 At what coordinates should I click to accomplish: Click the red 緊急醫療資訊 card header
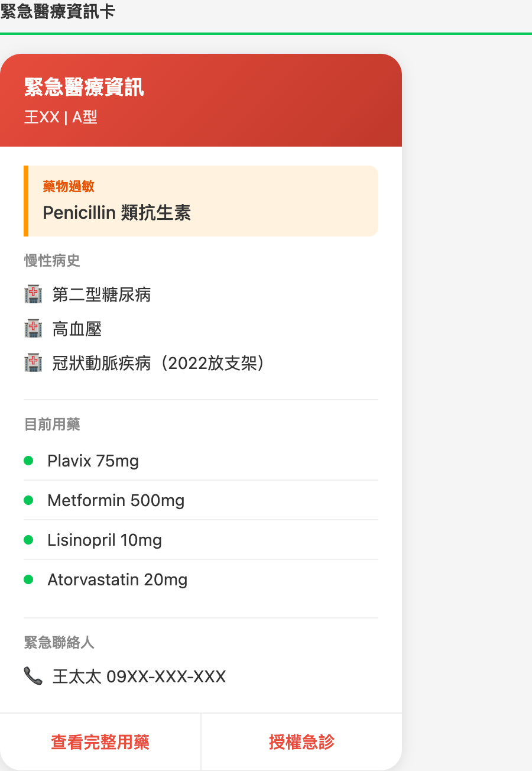(201, 101)
